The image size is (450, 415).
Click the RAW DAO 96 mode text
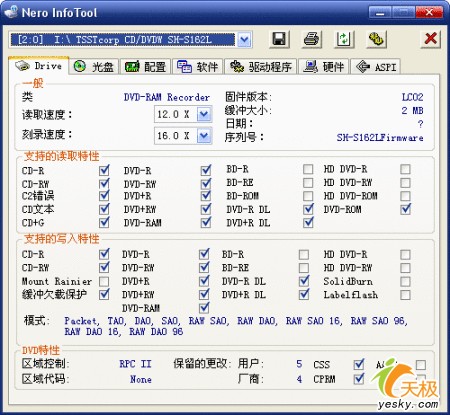(x=156, y=331)
